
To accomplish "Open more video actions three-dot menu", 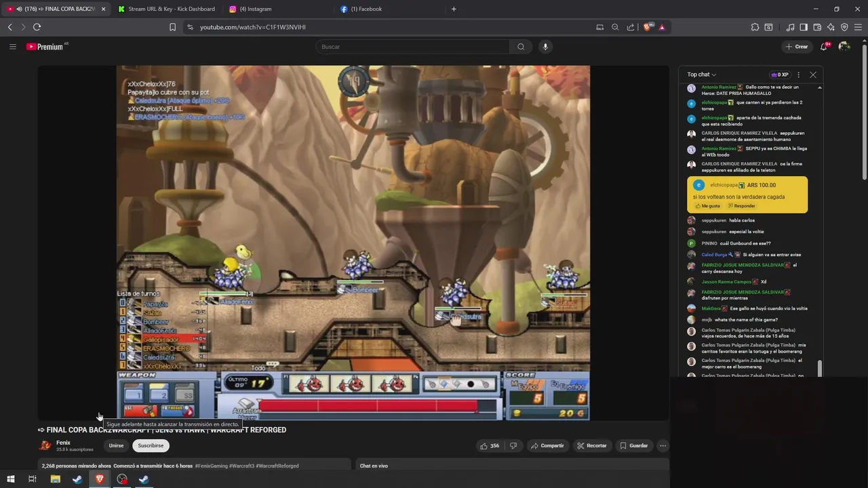I will 663,445.
